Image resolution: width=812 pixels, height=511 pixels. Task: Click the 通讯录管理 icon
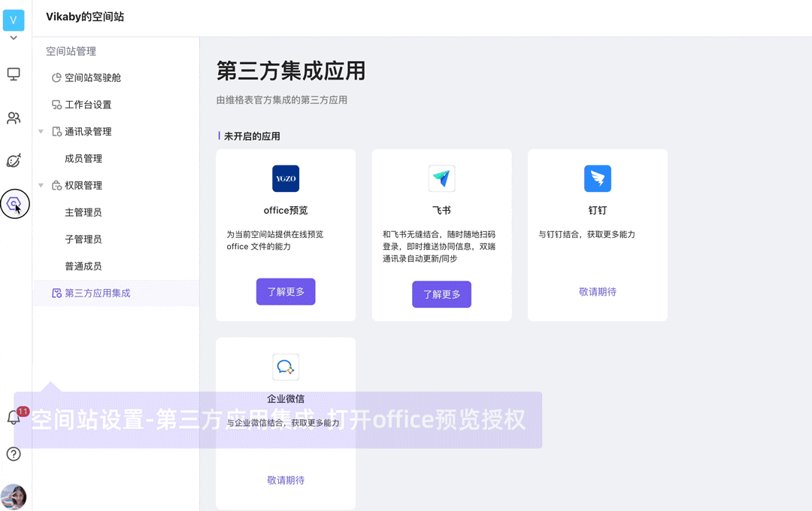[56, 132]
